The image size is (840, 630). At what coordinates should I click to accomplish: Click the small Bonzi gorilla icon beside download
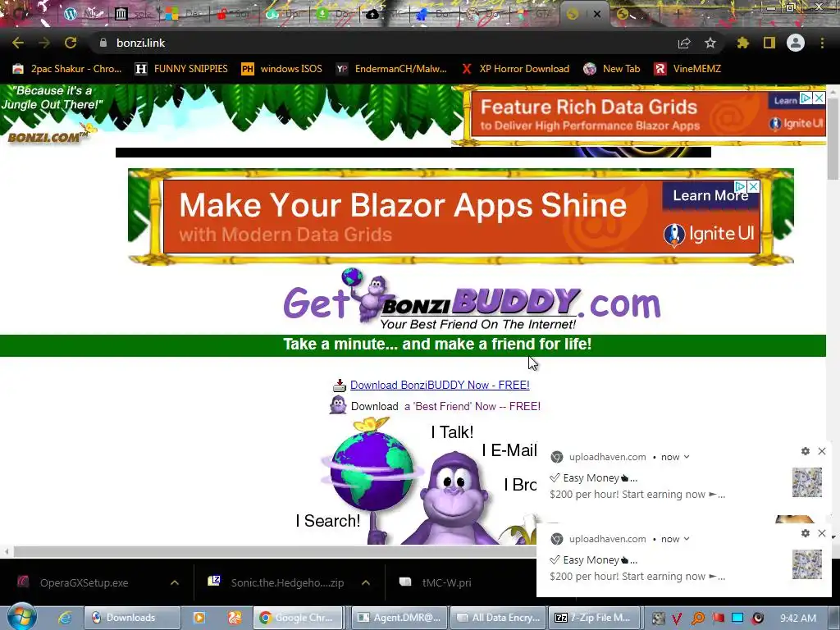[x=338, y=405]
